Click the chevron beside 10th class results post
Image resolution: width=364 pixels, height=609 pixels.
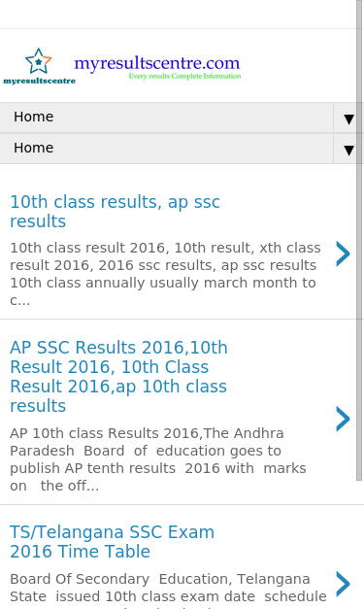pos(343,254)
